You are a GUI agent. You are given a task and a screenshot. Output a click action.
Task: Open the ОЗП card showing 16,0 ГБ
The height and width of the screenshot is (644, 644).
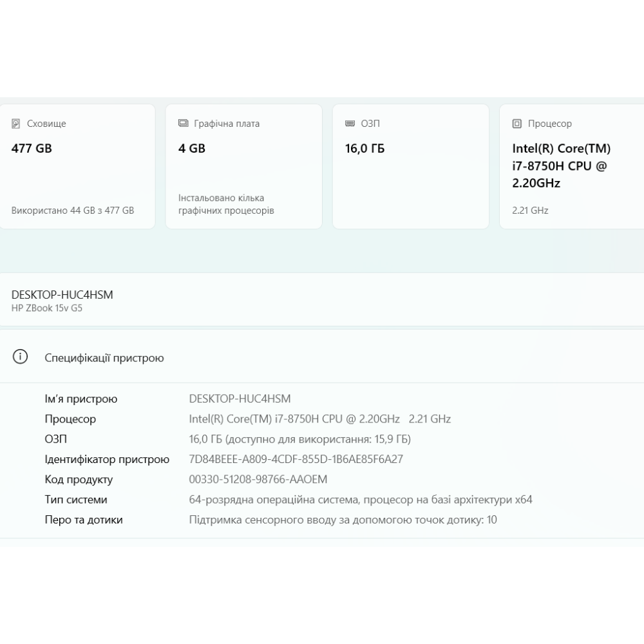(x=410, y=167)
